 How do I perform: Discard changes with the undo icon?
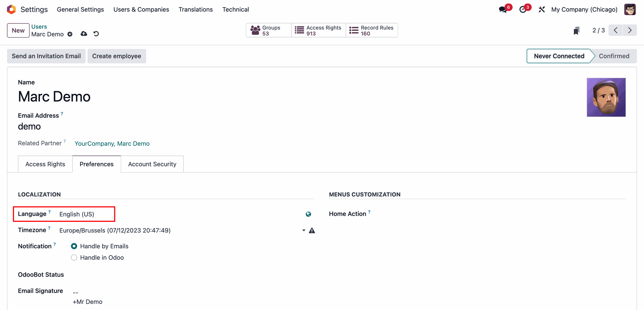96,34
